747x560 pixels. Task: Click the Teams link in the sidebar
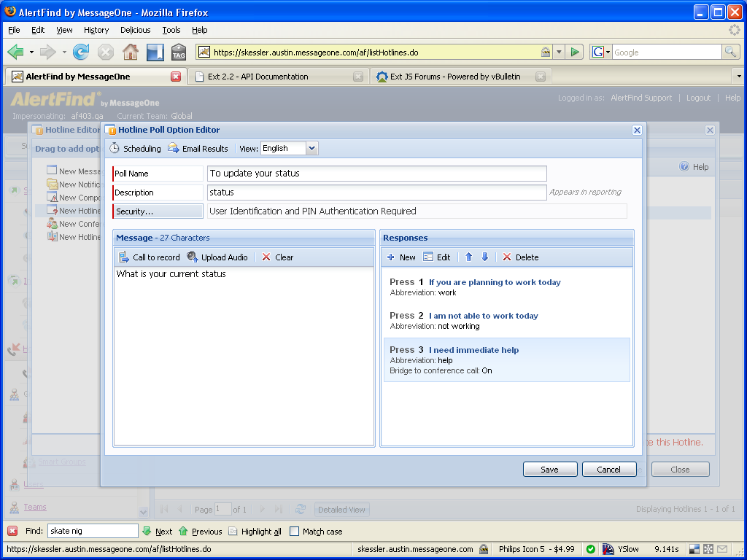(x=35, y=507)
